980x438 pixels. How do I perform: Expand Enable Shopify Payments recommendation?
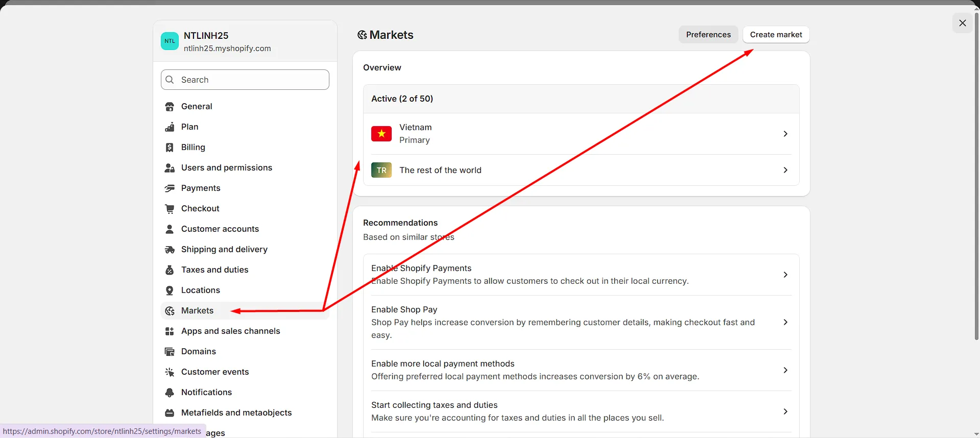(785, 275)
